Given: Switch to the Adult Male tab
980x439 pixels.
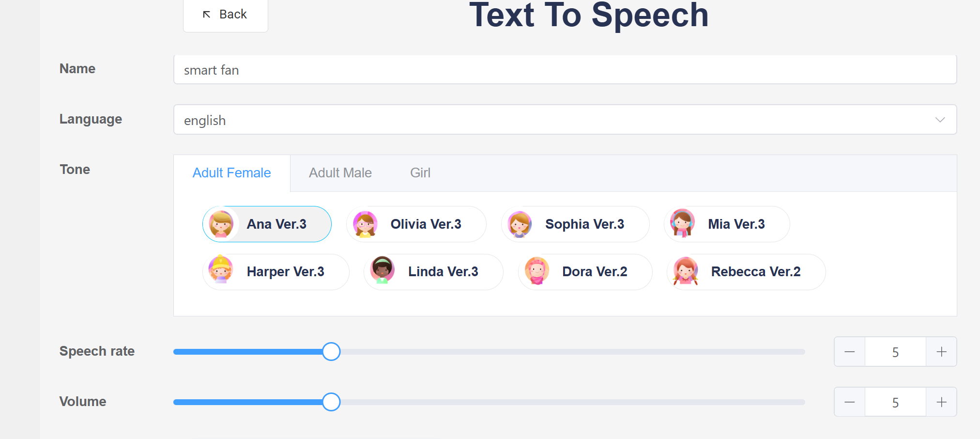Looking at the screenshot, I should coord(340,173).
